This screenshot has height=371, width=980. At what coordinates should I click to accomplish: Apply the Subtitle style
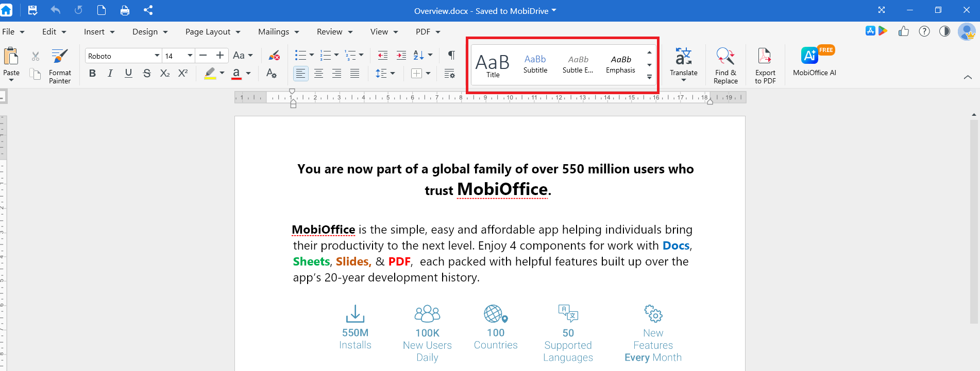coord(535,64)
